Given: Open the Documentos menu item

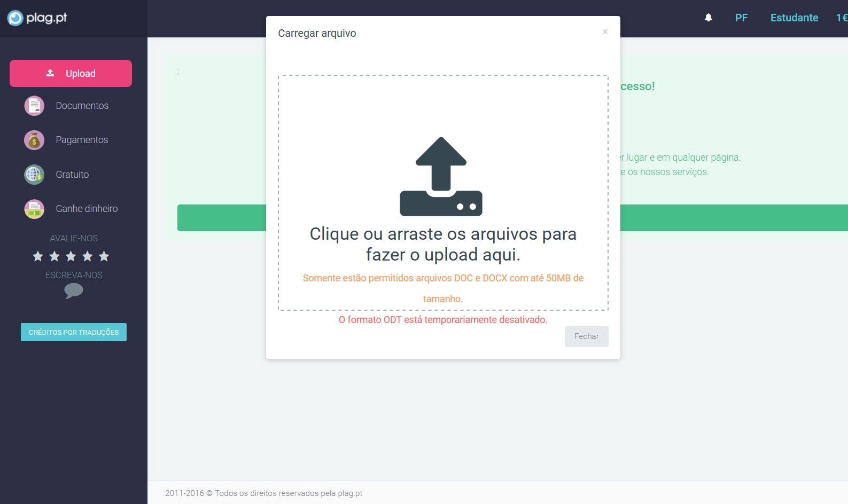Looking at the screenshot, I should [82, 106].
